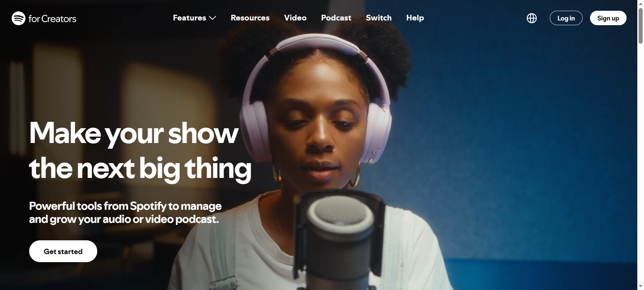Click the Spotify logo icon
The width and height of the screenshot is (644, 290).
(x=18, y=18)
